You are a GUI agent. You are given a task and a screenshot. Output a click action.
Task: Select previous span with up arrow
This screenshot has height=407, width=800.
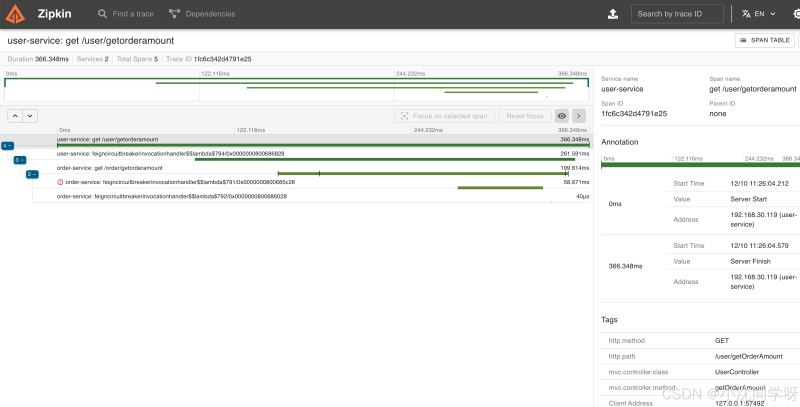(x=15, y=116)
